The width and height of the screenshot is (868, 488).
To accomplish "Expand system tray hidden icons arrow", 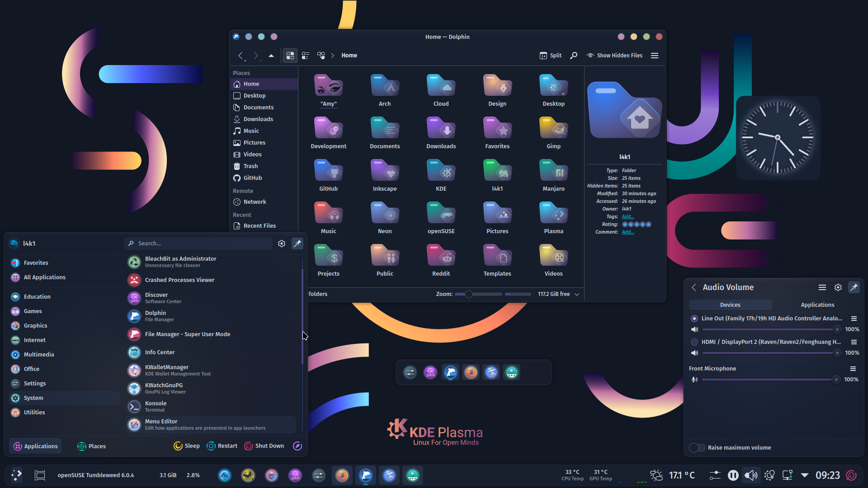I will point(805,475).
